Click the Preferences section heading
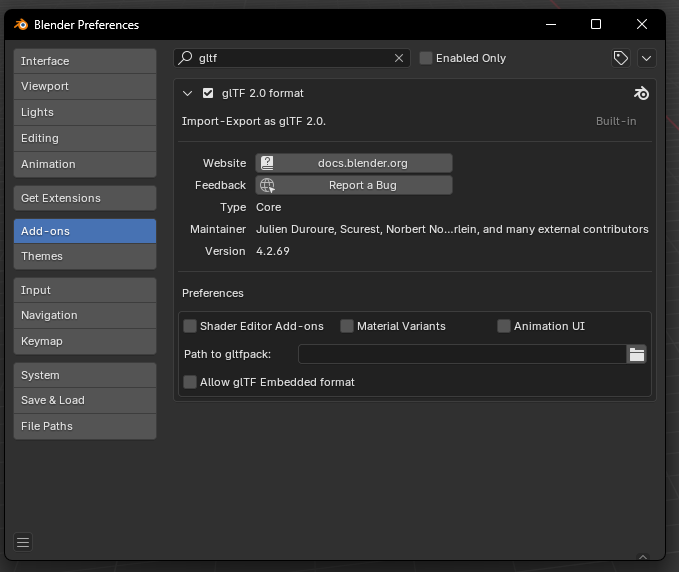 coord(213,293)
